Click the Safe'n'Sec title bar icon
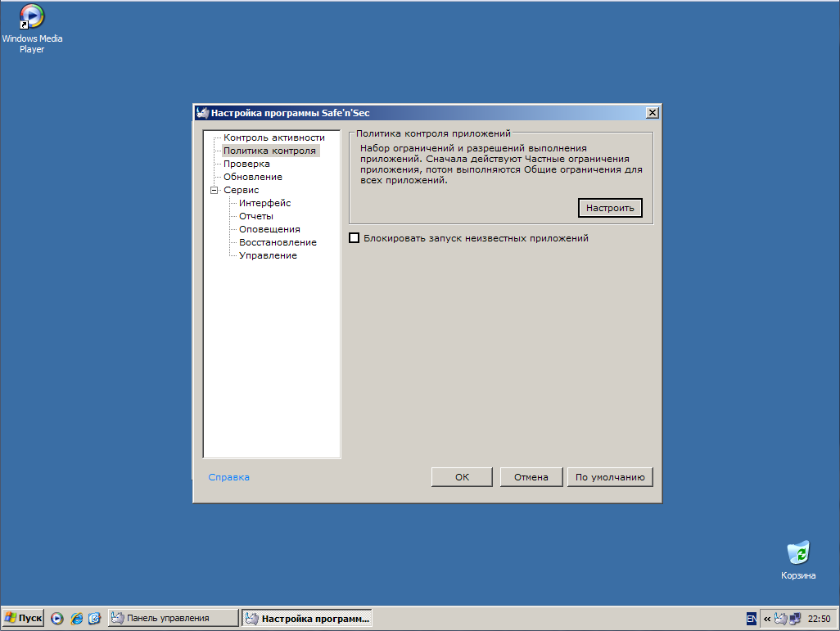 point(202,112)
